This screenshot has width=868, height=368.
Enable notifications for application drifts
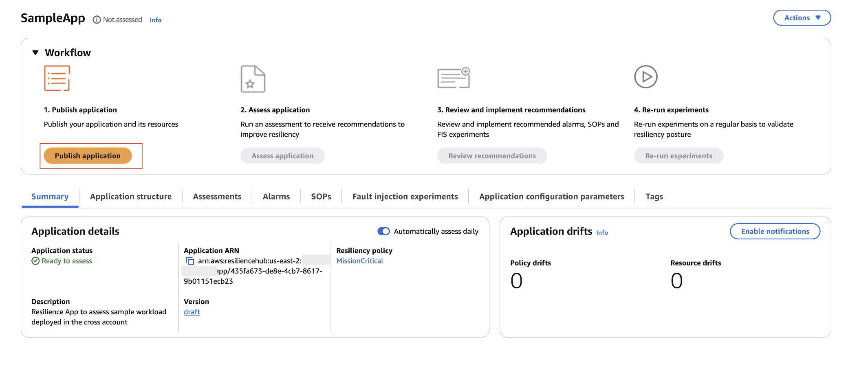click(x=775, y=231)
